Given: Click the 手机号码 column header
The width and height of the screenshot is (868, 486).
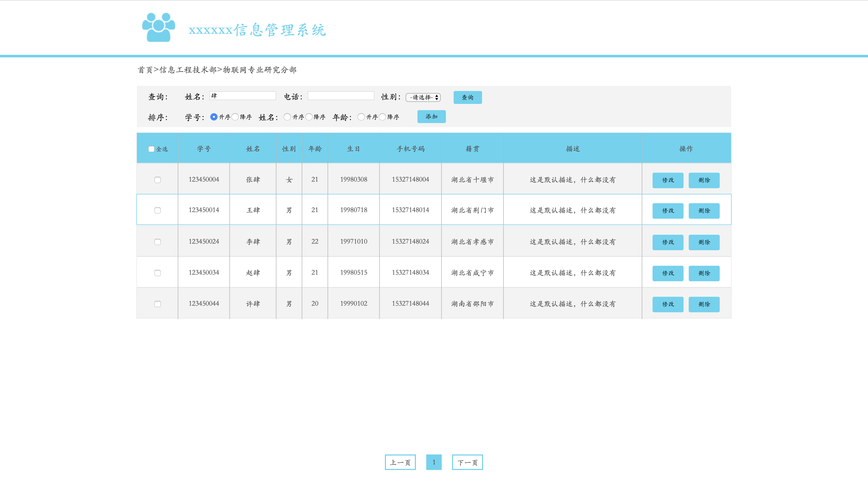Looking at the screenshot, I should coord(410,149).
